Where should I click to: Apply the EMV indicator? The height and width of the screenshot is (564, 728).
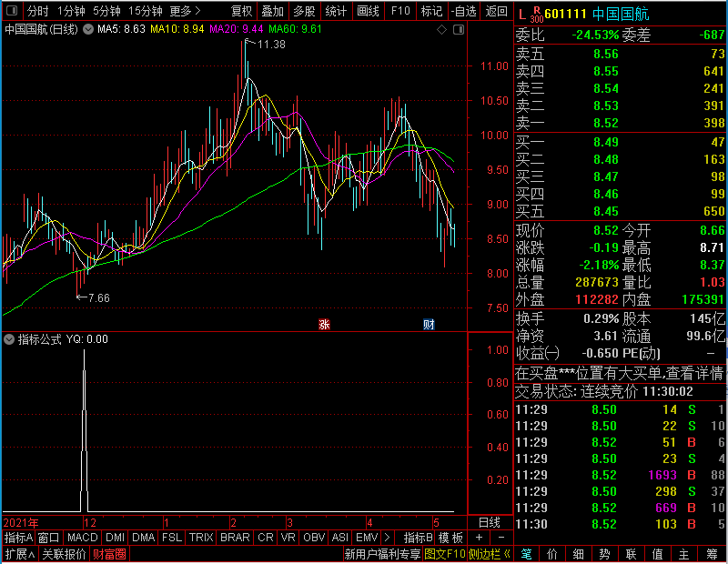click(367, 538)
